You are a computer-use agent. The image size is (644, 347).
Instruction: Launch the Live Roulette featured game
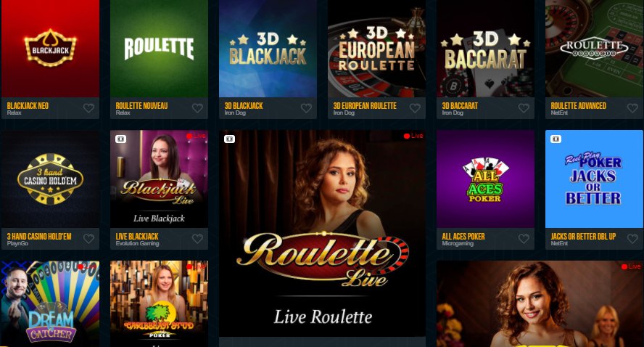click(323, 233)
